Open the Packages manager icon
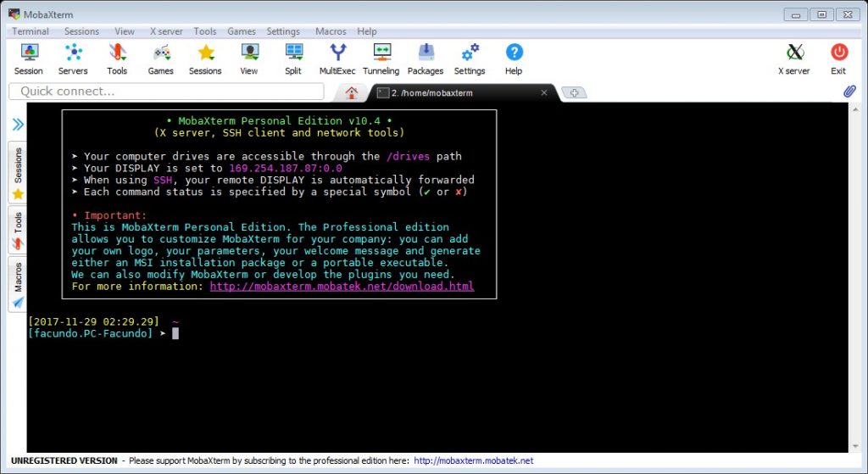The width and height of the screenshot is (868, 474). pos(426,59)
